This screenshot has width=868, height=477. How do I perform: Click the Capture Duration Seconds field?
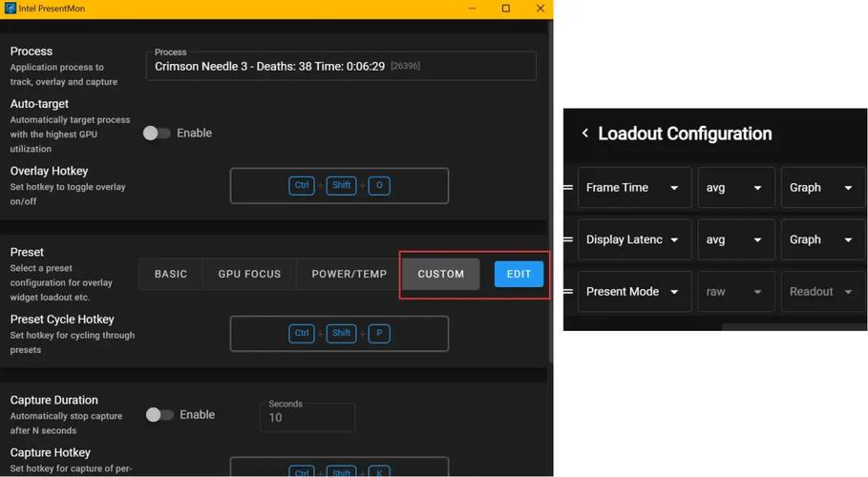[x=307, y=418]
